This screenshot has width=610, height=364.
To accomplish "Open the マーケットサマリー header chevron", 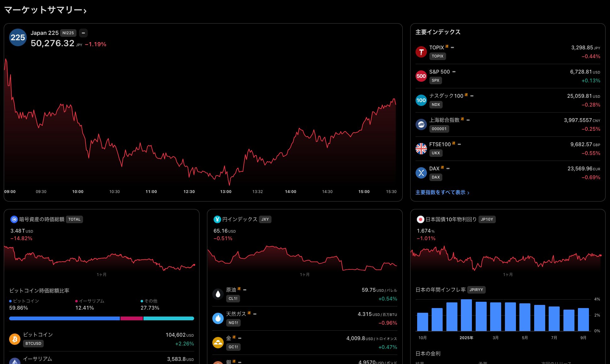I will point(85,11).
